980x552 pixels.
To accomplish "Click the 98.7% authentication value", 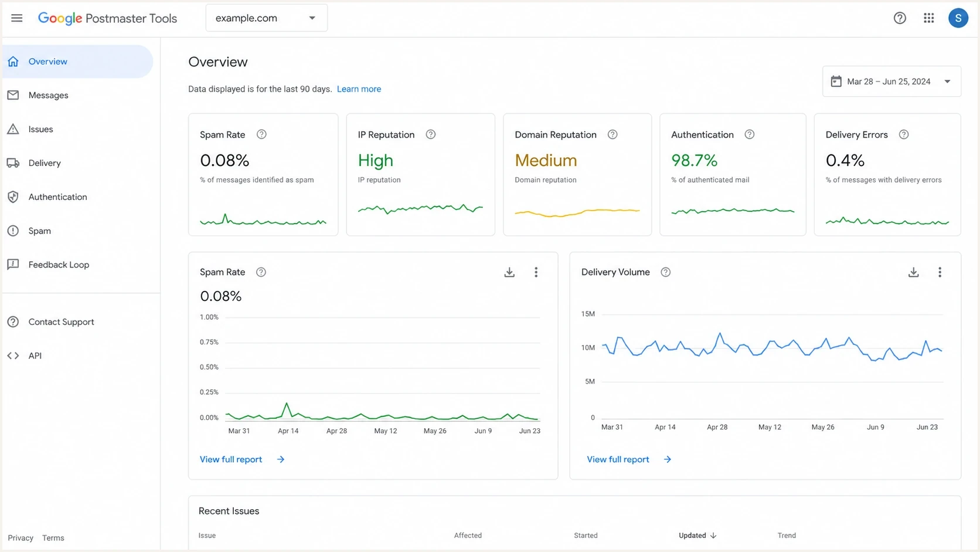I will click(x=694, y=160).
